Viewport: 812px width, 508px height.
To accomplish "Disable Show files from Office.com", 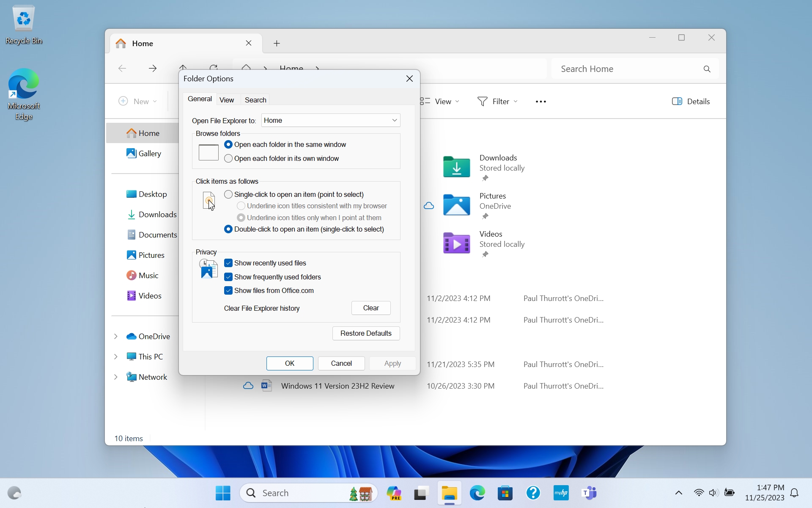I will (228, 290).
